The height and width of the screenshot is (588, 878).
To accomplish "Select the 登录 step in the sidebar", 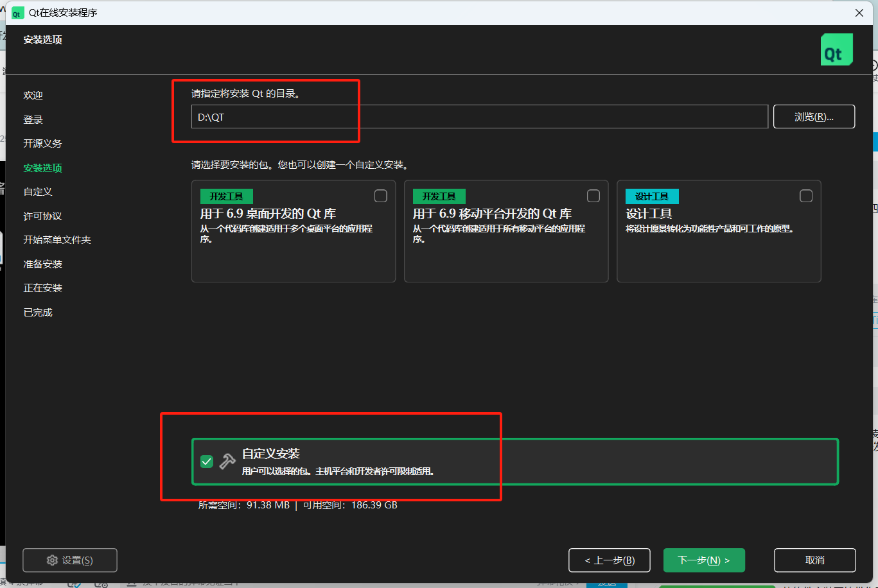I will point(33,119).
